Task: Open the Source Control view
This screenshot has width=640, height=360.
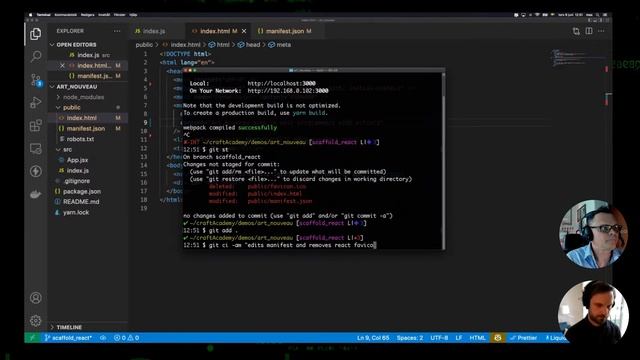Action: [36, 80]
